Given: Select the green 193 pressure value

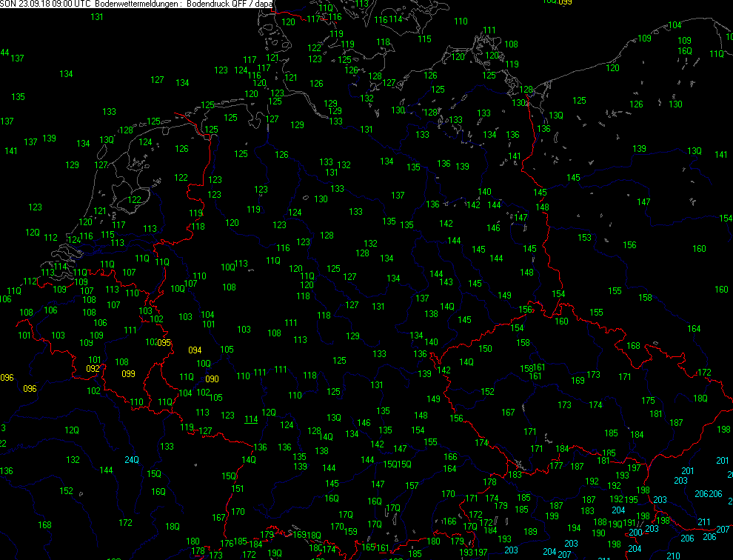Looking at the screenshot, I should [x=622, y=476].
